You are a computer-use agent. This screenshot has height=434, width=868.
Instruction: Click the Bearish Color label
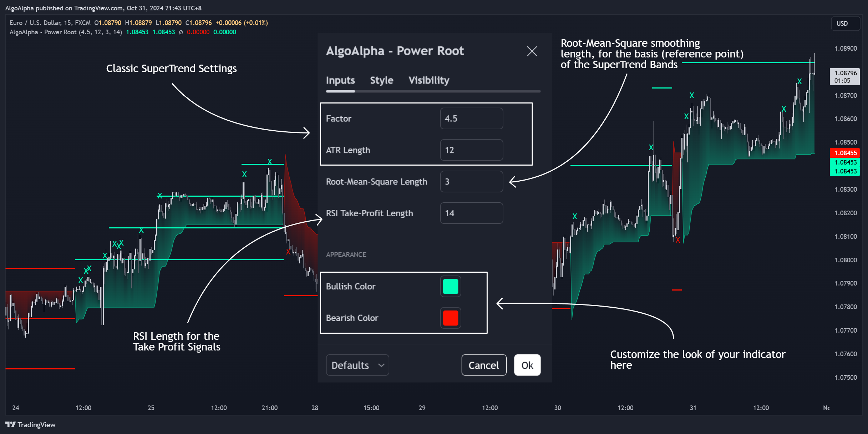(352, 318)
